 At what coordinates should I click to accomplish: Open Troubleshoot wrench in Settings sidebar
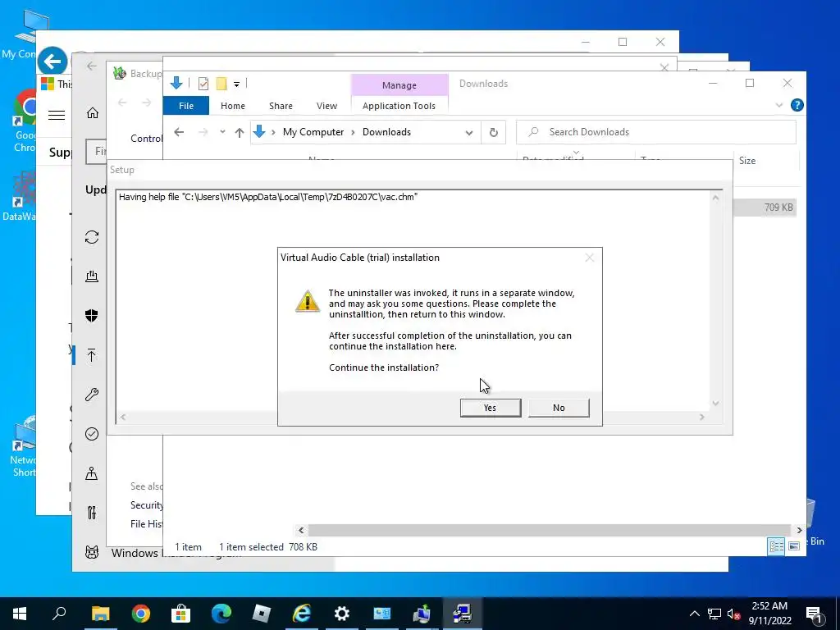coord(92,395)
